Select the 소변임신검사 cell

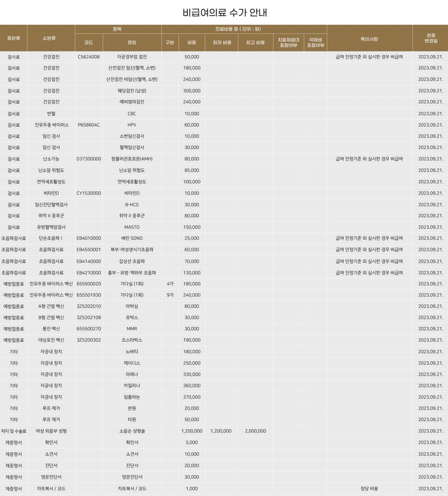coord(132,136)
